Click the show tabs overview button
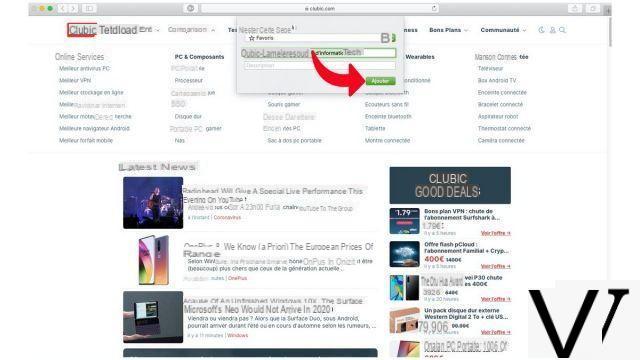 [x=593, y=8]
